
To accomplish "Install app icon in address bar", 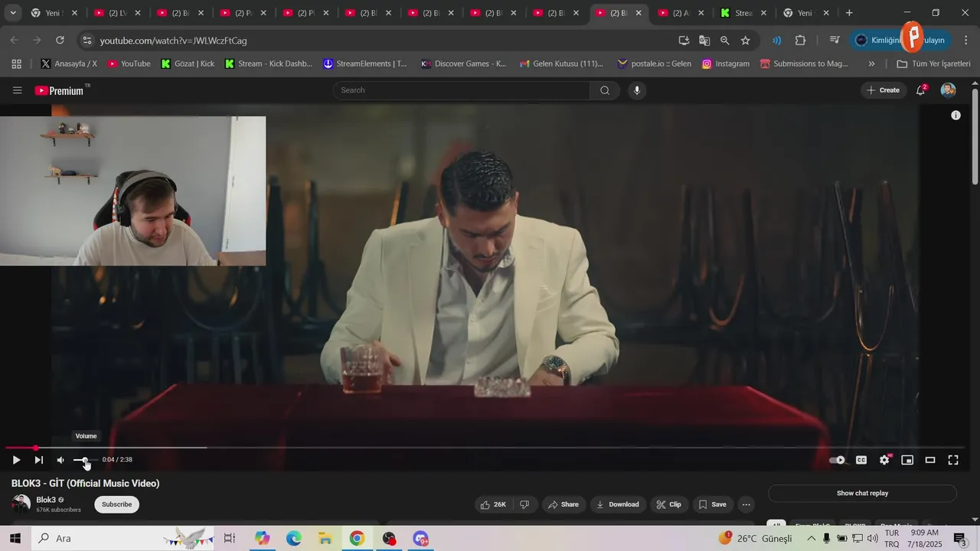I will [x=684, y=41].
